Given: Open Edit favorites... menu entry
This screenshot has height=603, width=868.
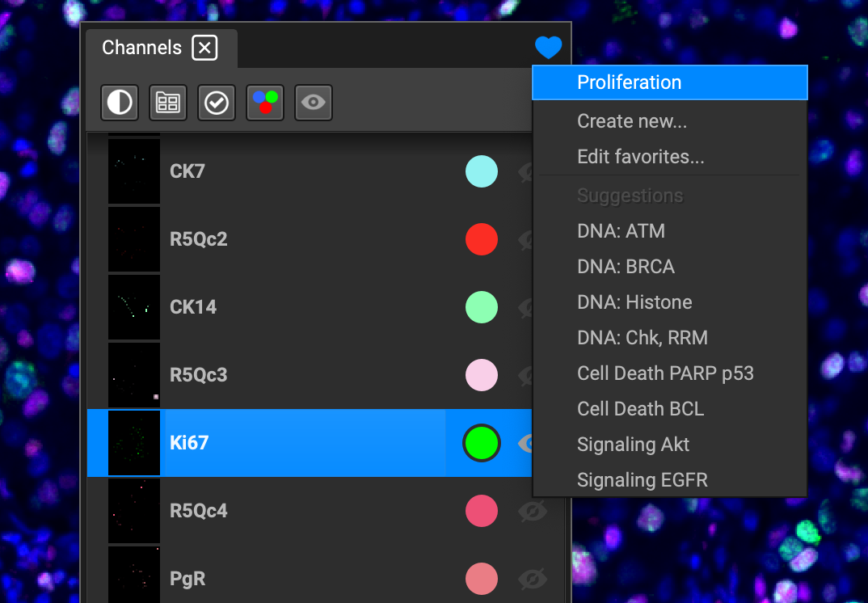Looking at the screenshot, I should (670, 157).
